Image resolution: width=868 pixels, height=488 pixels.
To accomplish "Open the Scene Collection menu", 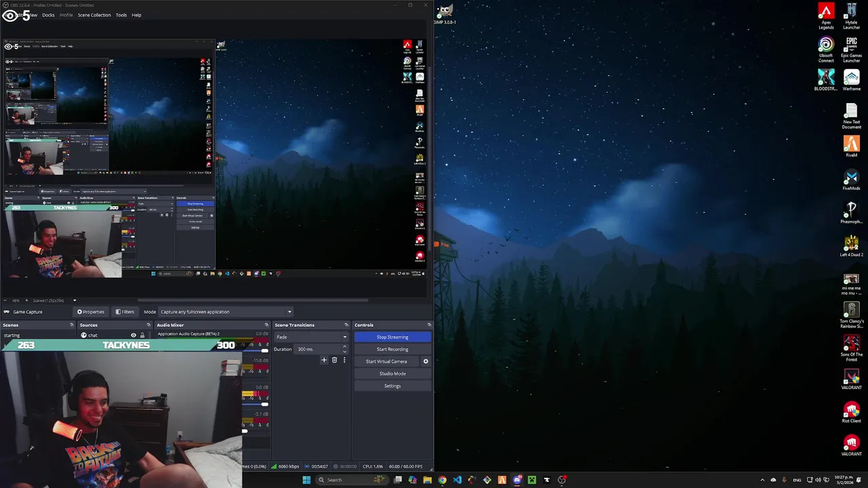I will (x=94, y=15).
